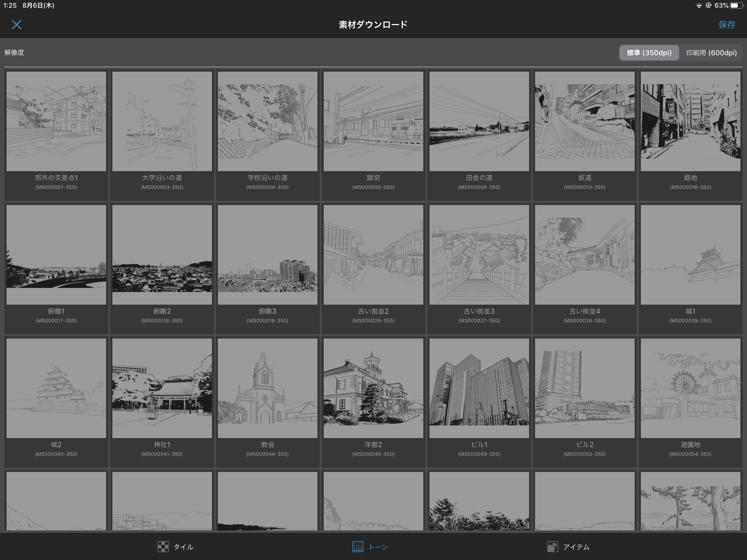Tap the label (MS000016-350)
The height and width of the screenshot is (560, 747).
690,187
